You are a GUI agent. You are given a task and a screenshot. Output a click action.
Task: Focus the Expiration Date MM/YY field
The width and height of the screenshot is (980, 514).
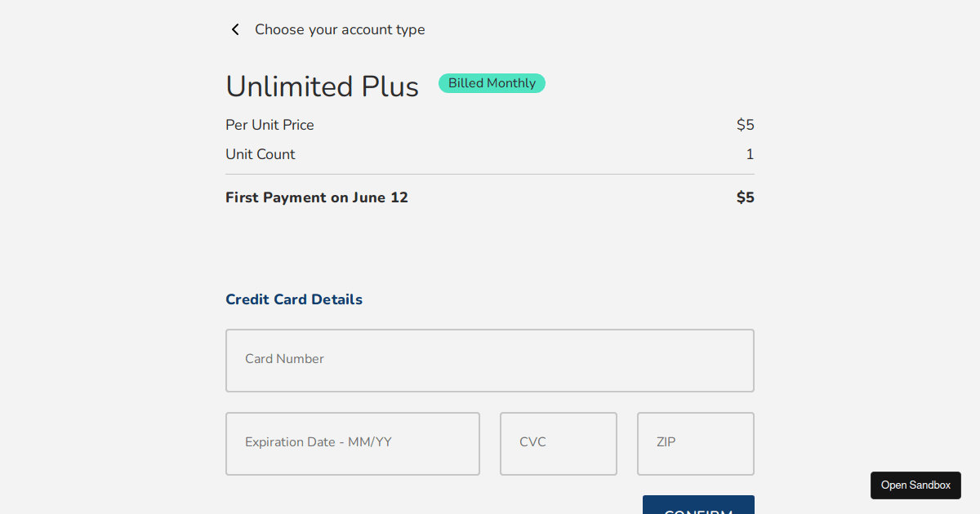click(353, 444)
